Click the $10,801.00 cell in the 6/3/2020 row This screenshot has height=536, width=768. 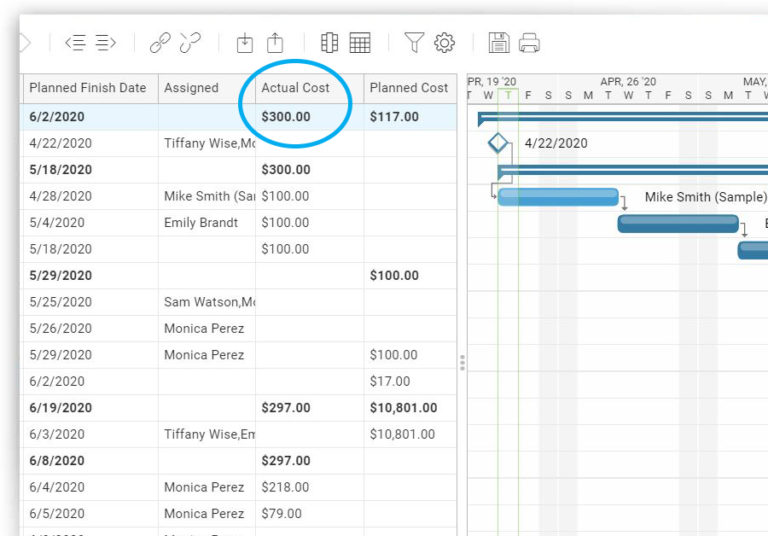click(x=403, y=434)
